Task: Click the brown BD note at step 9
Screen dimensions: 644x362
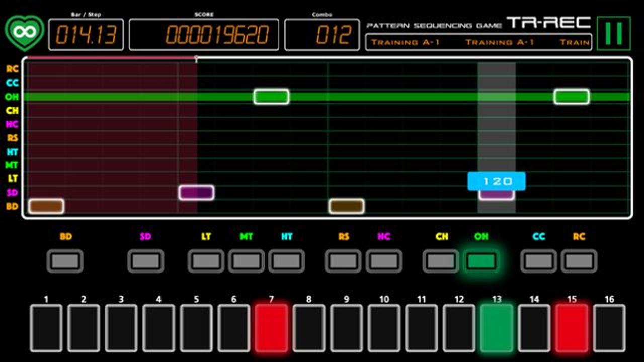Action: pos(347,206)
